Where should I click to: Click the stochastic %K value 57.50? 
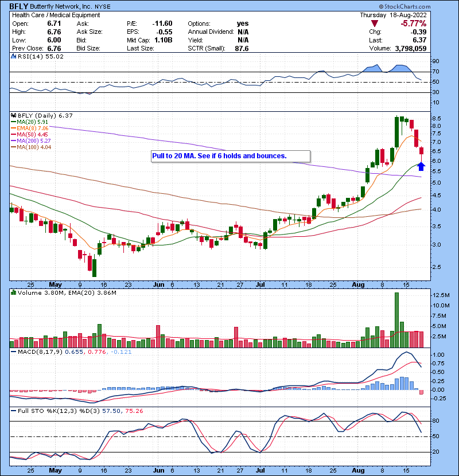111,411
